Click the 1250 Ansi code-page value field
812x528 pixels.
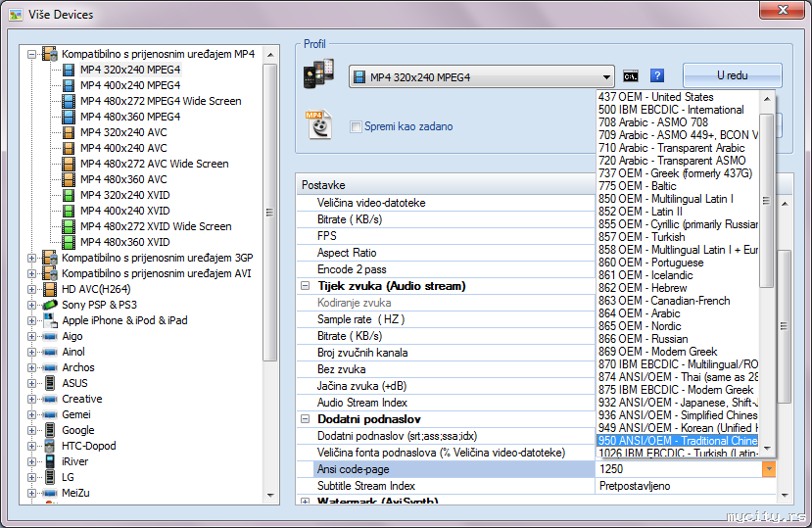pos(679,469)
